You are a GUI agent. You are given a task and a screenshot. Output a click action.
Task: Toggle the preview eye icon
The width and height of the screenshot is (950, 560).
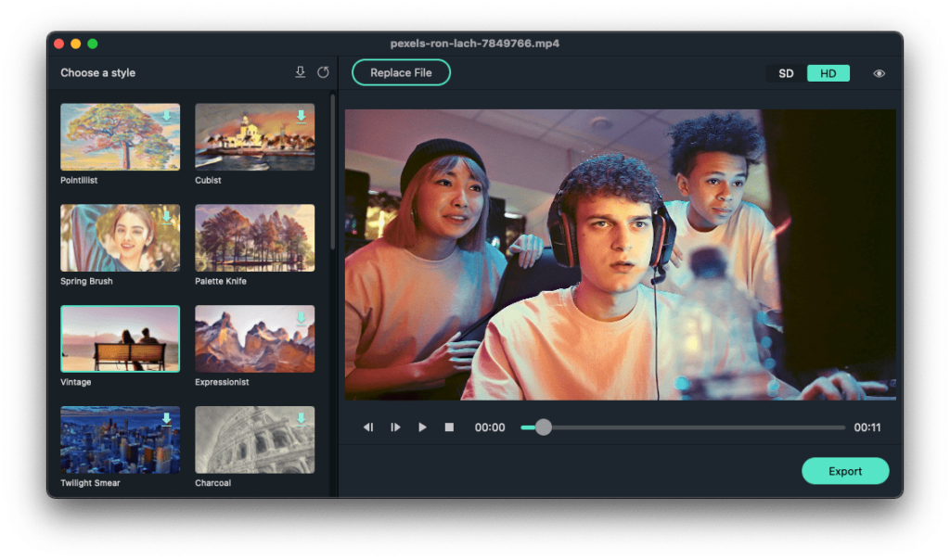coord(879,73)
